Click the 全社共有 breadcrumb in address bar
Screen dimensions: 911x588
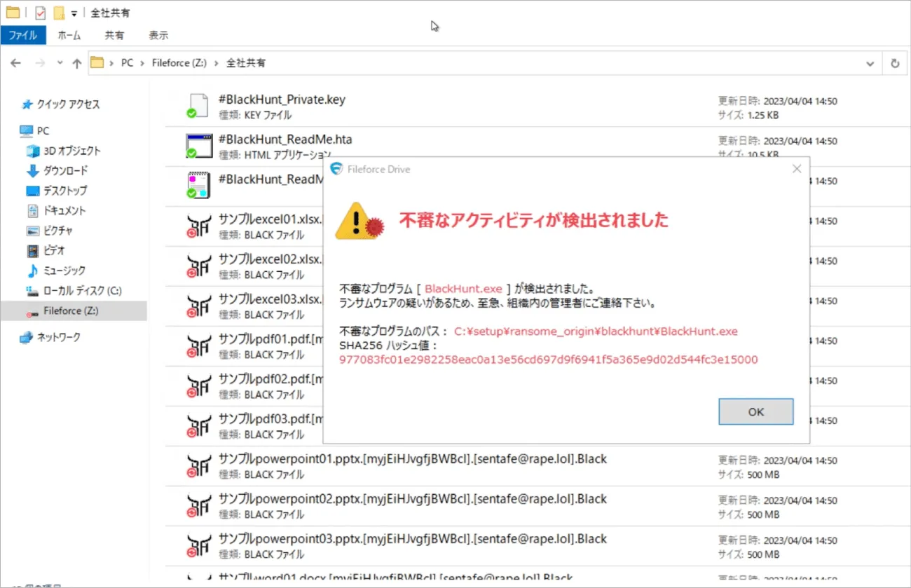(245, 63)
